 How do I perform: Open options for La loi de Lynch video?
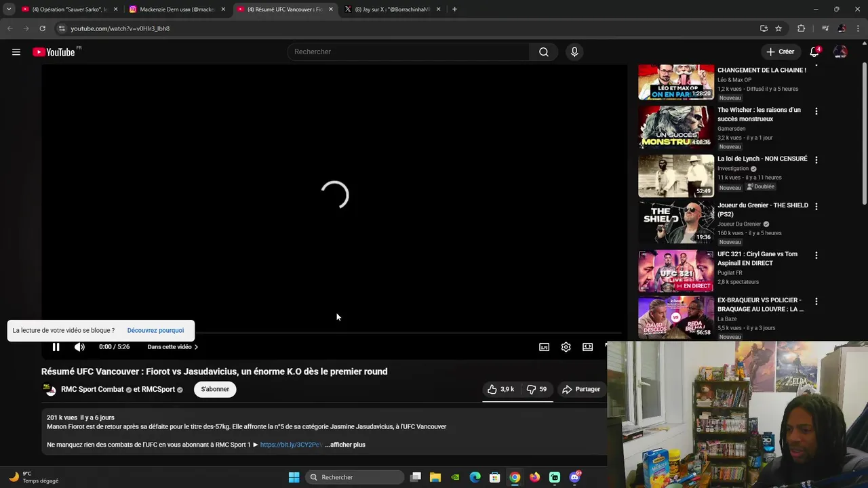point(816,159)
